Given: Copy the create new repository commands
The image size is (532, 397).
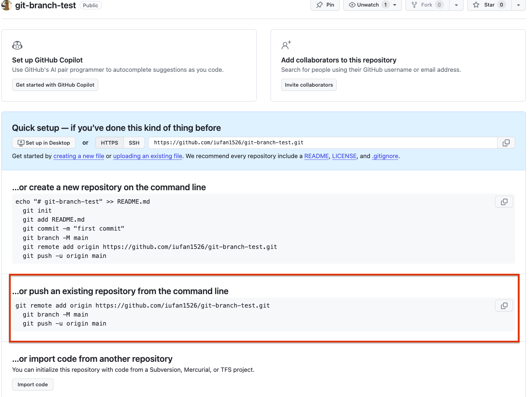Looking at the screenshot, I should [504, 202].
